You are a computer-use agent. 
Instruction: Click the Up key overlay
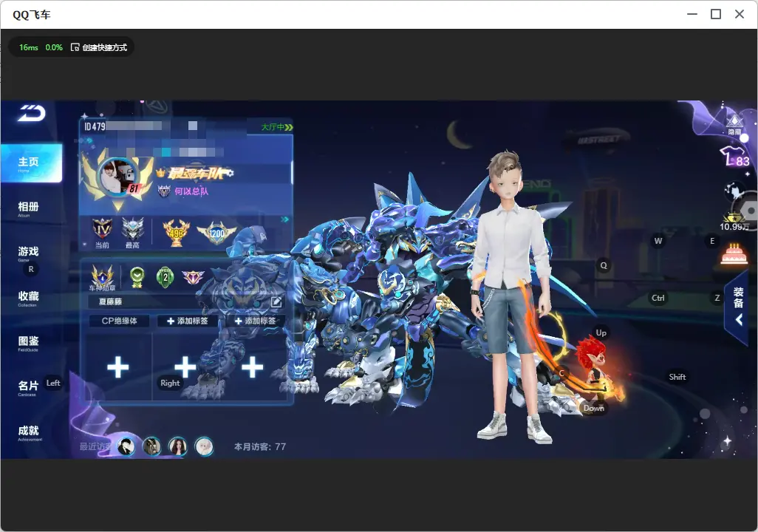tap(601, 332)
